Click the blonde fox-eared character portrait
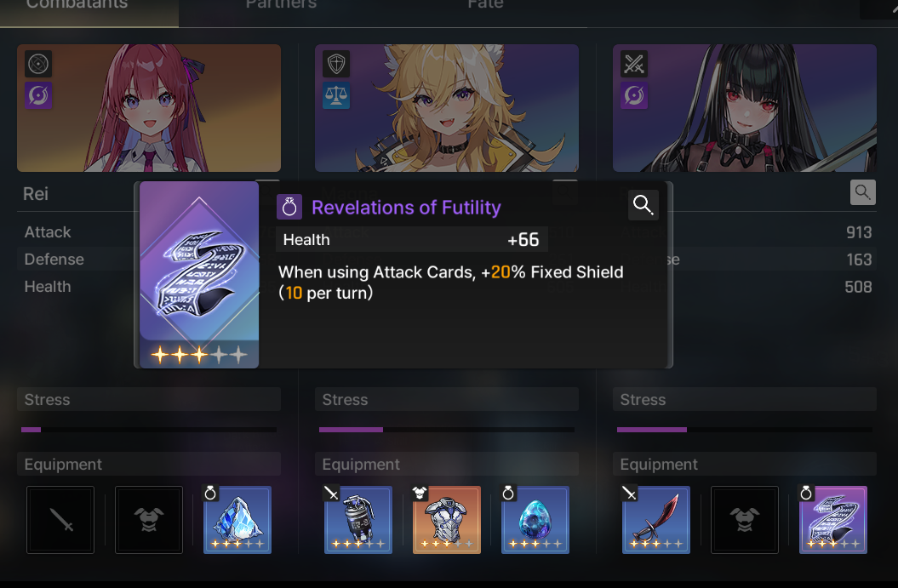This screenshot has width=898, height=588. pos(447,108)
